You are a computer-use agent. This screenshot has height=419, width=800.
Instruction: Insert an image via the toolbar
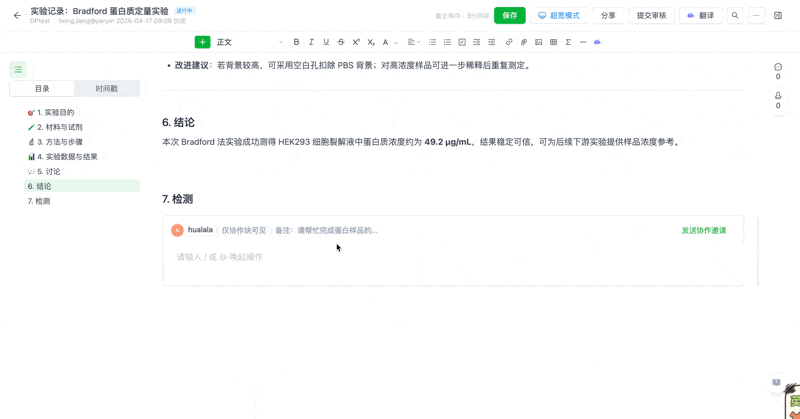coord(538,42)
